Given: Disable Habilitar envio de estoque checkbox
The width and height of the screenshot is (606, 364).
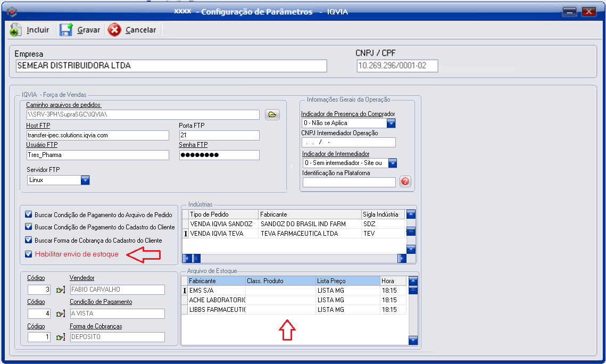Looking at the screenshot, I should [x=29, y=254].
